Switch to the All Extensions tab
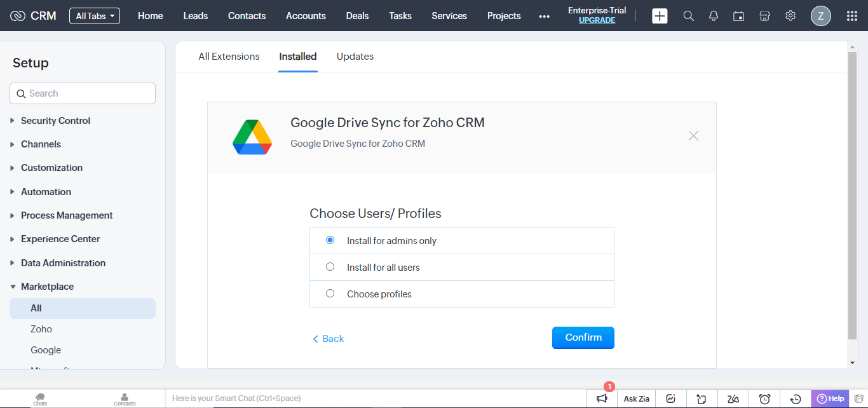The width and height of the screenshot is (868, 408). pos(229,57)
